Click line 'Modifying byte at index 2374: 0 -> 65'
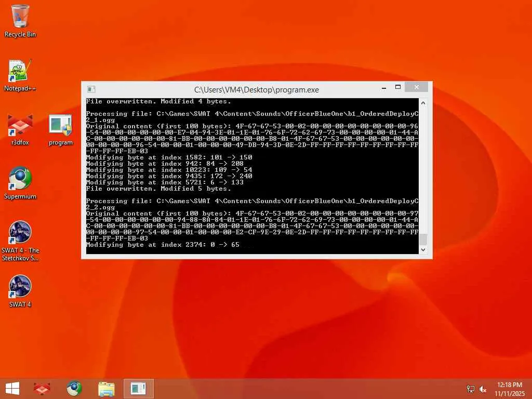Image resolution: width=532 pixels, height=399 pixels. point(163,244)
